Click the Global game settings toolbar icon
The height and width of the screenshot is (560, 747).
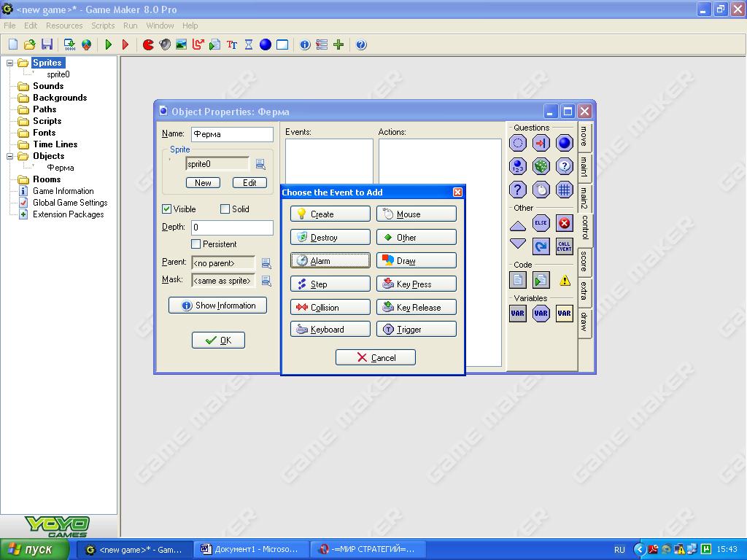(322, 44)
